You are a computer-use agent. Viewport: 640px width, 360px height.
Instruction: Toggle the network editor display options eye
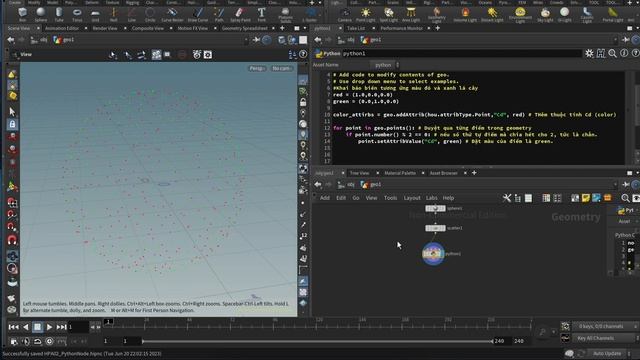coord(636,198)
